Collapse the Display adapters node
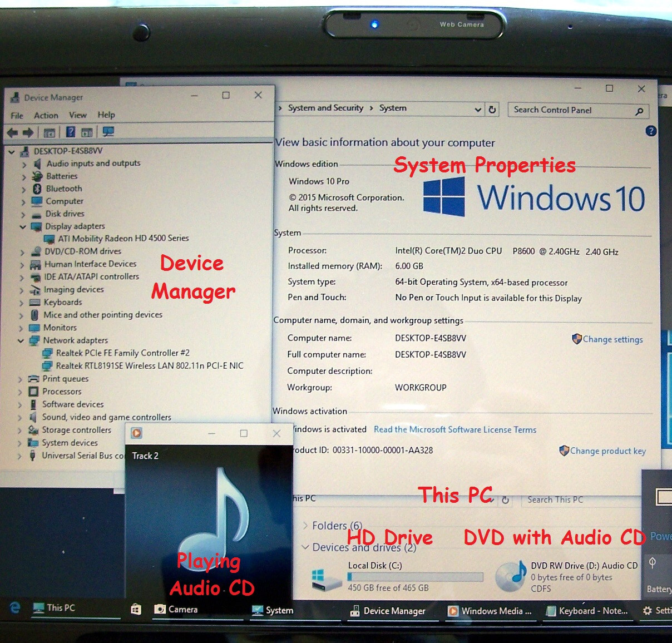This screenshot has width=672, height=643. [x=23, y=227]
